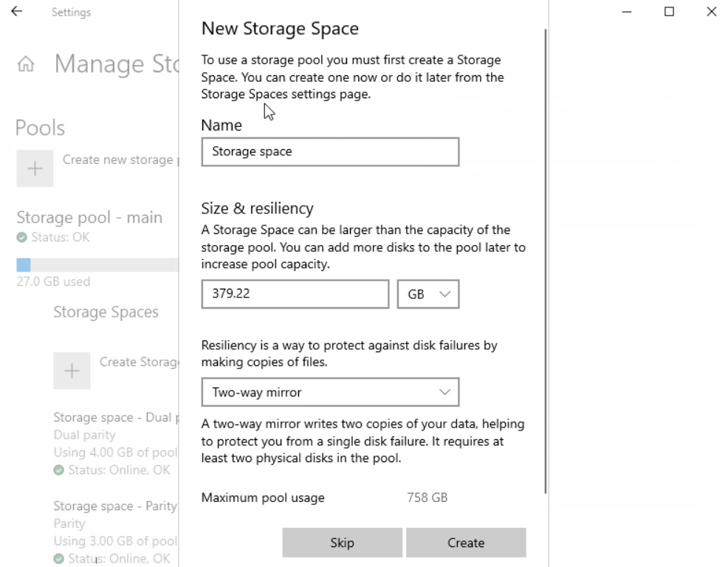Click the Name field containing Storage space
728x567 pixels.
tap(330, 151)
